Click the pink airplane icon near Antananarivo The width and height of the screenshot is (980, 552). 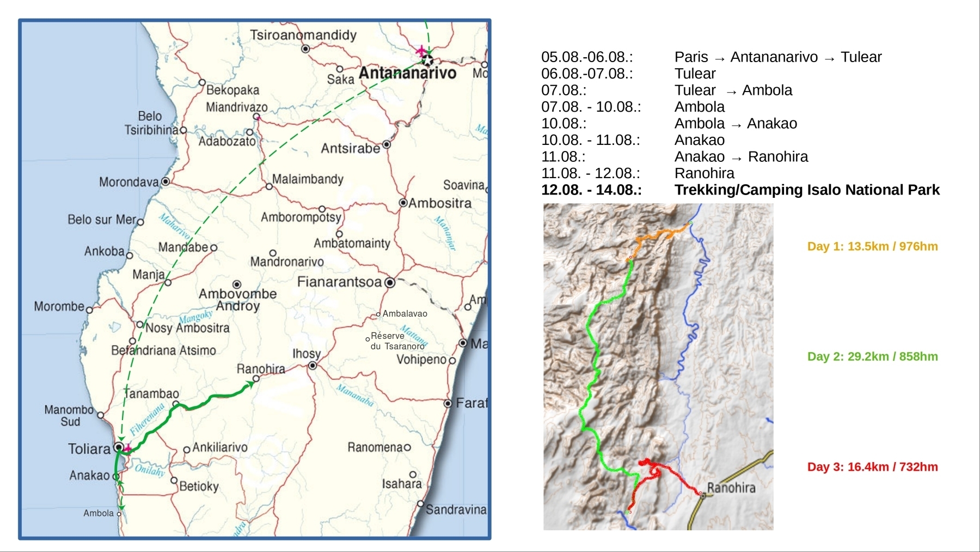pyautogui.click(x=421, y=51)
